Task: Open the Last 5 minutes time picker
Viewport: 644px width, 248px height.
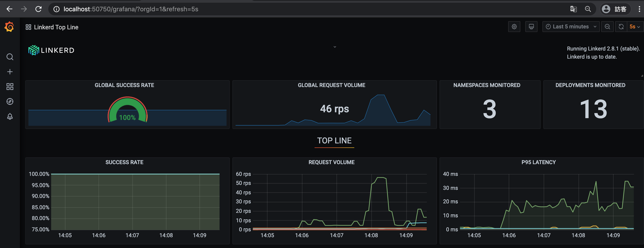Action: click(x=570, y=27)
